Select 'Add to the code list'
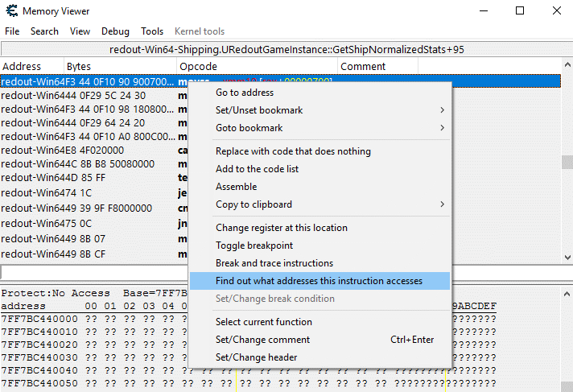The height and width of the screenshot is (392, 573). pos(257,169)
